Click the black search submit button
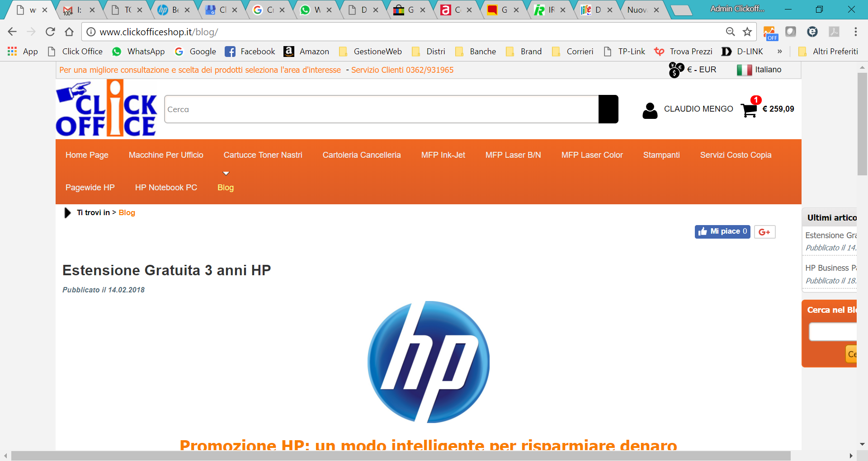Viewport: 868px width, 461px height. click(609, 109)
